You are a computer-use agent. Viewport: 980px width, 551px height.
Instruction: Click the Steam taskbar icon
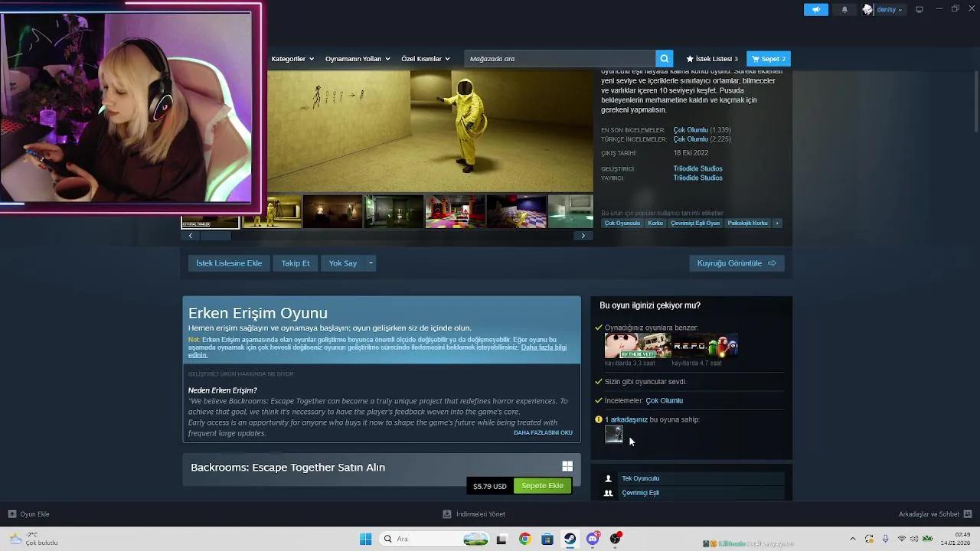[570, 539]
